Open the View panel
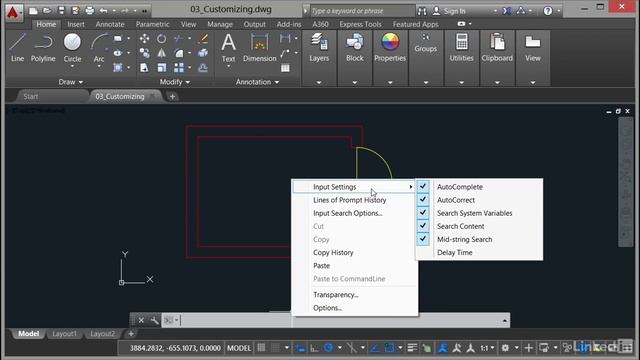This screenshot has height=360, width=640. [x=533, y=48]
